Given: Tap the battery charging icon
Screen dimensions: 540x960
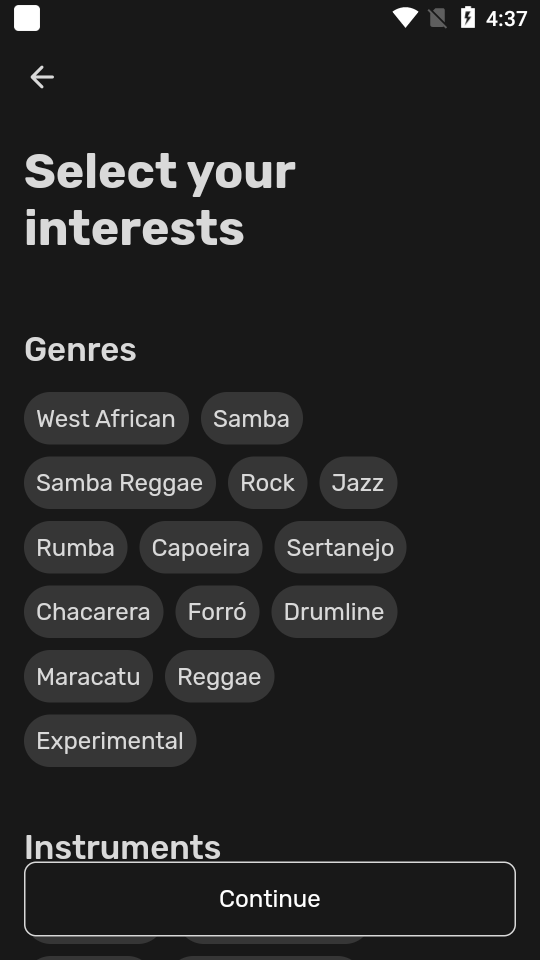Looking at the screenshot, I should pyautogui.click(x=468, y=18).
